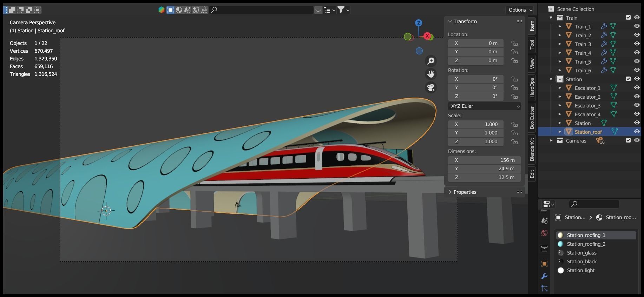
Task: Hide Train_3 using its eye icon
Action: point(637,44)
